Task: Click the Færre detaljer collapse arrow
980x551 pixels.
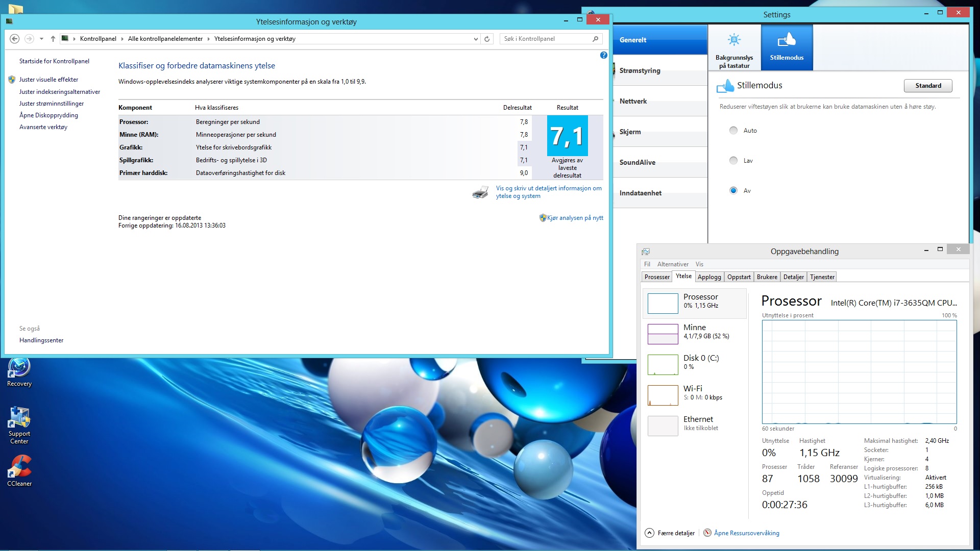Action: tap(649, 533)
